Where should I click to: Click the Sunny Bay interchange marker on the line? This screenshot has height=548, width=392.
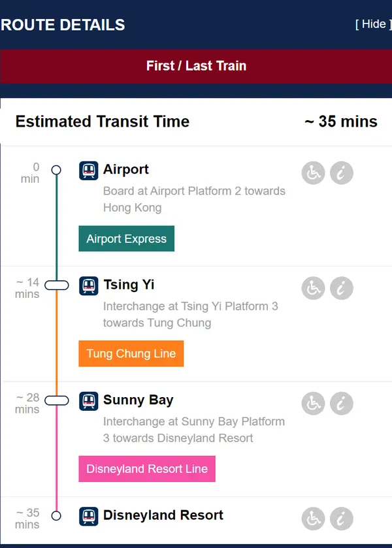pyautogui.click(x=57, y=400)
